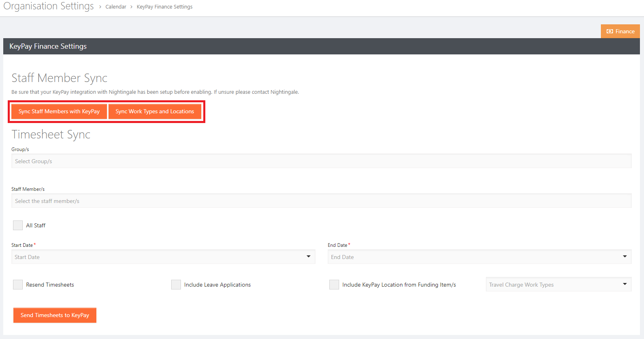The width and height of the screenshot is (644, 339).
Task: Click the End Date field label
Action: pyautogui.click(x=337, y=245)
